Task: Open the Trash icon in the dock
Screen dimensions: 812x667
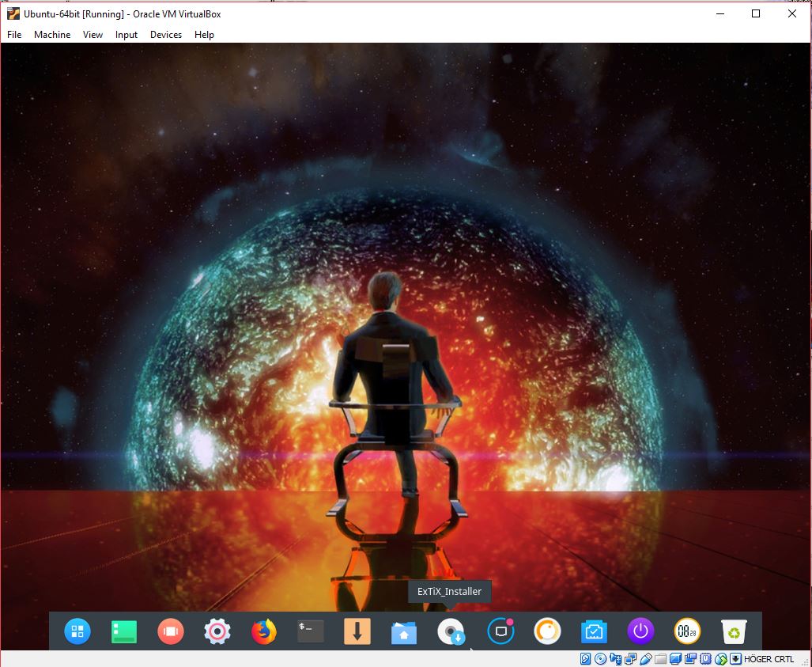Action: (734, 631)
